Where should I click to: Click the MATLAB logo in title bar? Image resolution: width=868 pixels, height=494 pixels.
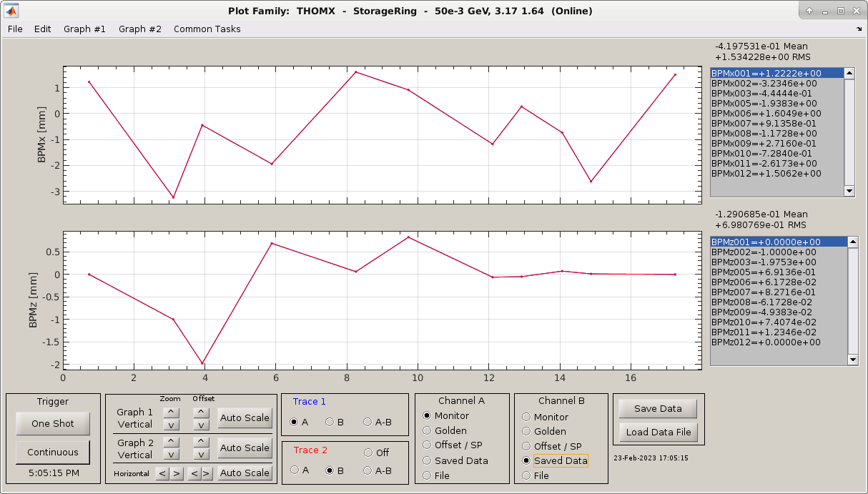point(12,11)
